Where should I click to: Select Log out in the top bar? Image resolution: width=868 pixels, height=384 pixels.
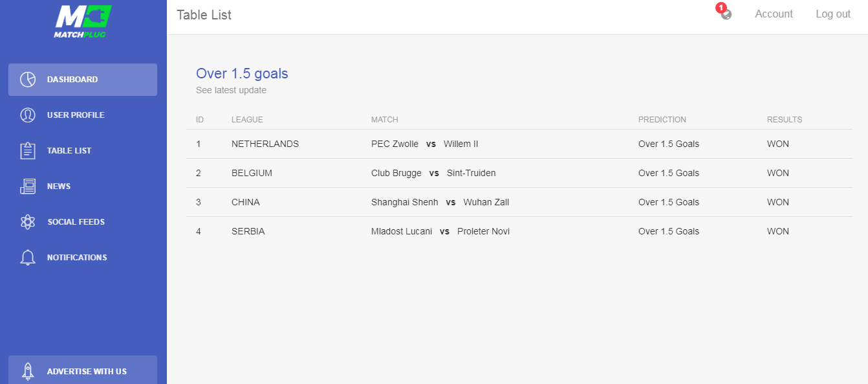(x=833, y=14)
